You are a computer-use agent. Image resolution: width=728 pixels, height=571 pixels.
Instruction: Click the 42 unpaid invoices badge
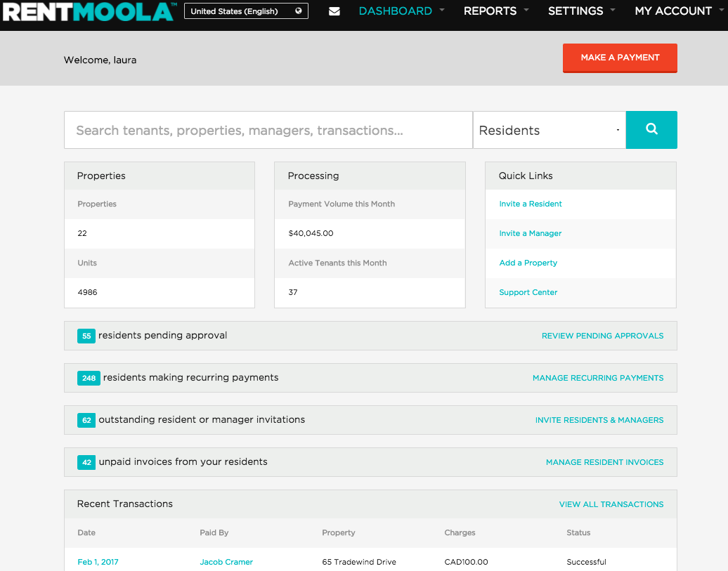point(86,462)
